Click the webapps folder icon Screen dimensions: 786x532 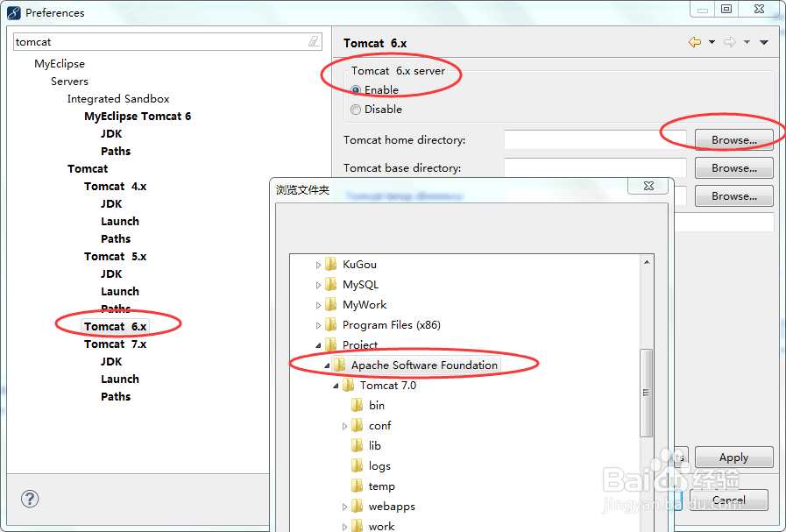358,506
